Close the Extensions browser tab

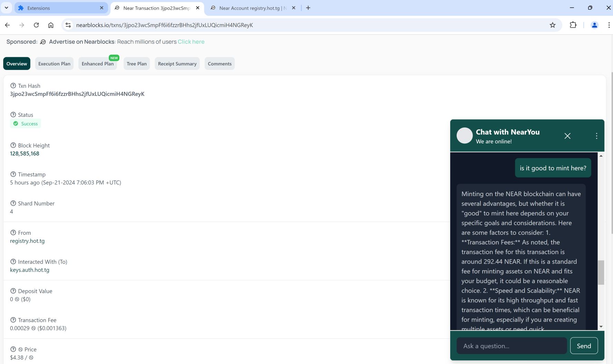click(101, 8)
